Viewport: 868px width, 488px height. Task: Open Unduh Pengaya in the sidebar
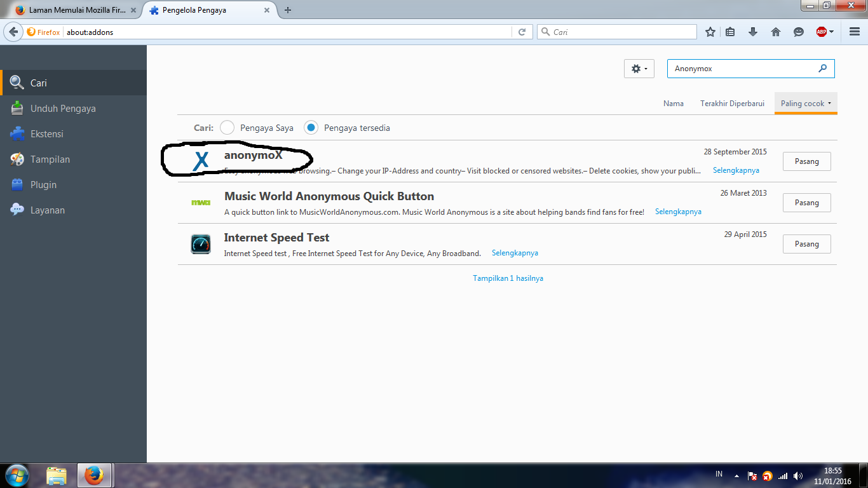tap(73, 109)
